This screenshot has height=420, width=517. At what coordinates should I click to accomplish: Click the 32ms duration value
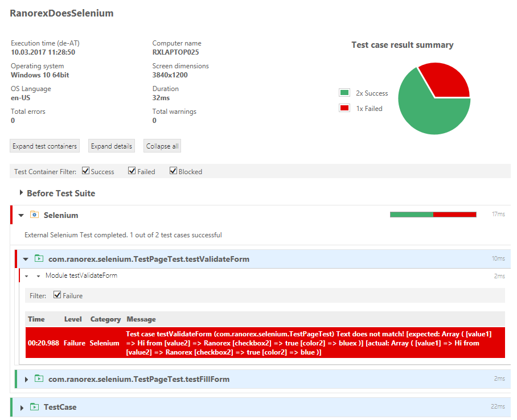pyautogui.click(x=161, y=97)
